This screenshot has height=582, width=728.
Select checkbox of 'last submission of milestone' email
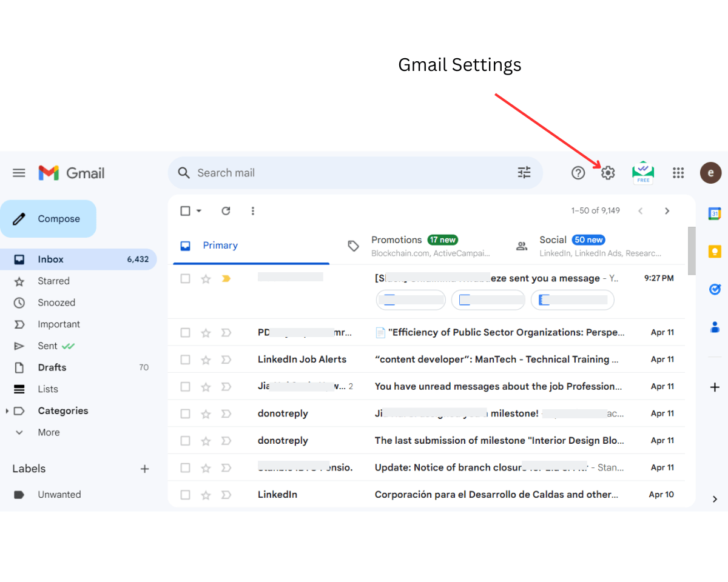tap(185, 441)
